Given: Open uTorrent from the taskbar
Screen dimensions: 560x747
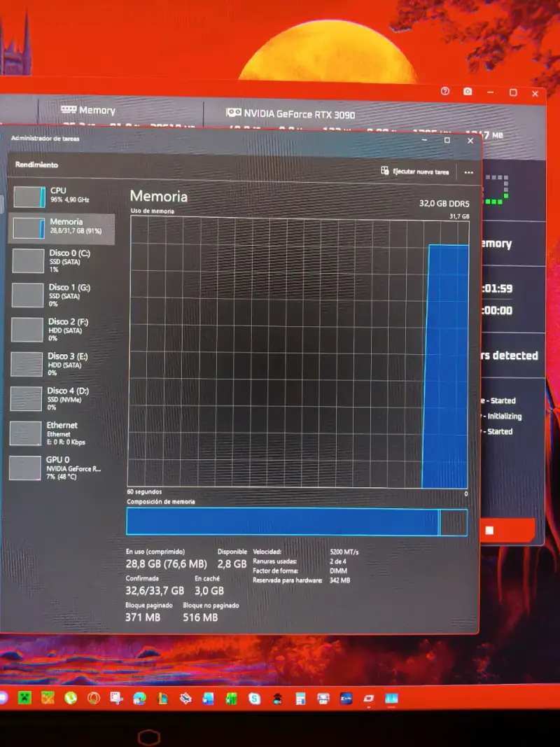Looking at the screenshot, I should point(71,699).
